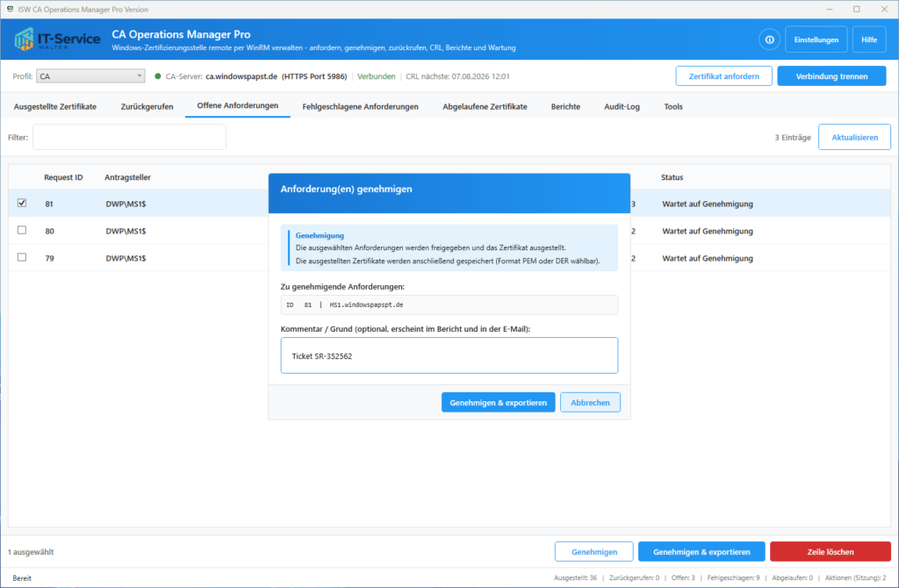Viewport: 899px width, 588px height.
Task: Click Request ID 79 cell
Action: click(x=49, y=259)
